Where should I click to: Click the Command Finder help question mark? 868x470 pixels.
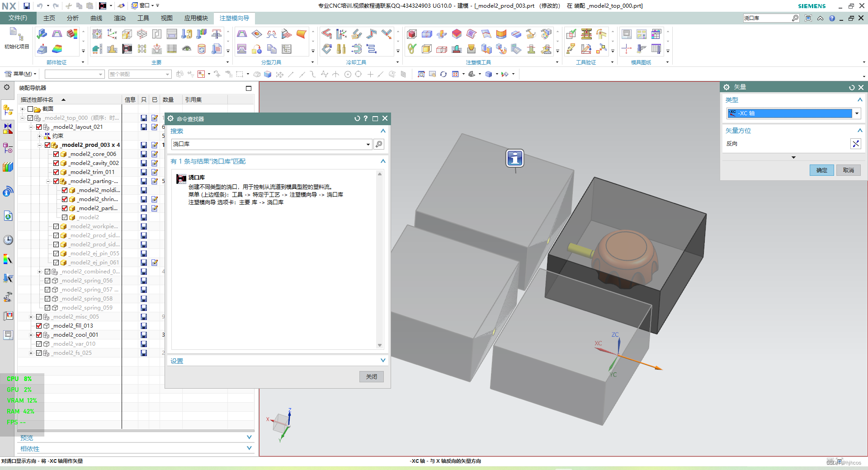click(366, 118)
